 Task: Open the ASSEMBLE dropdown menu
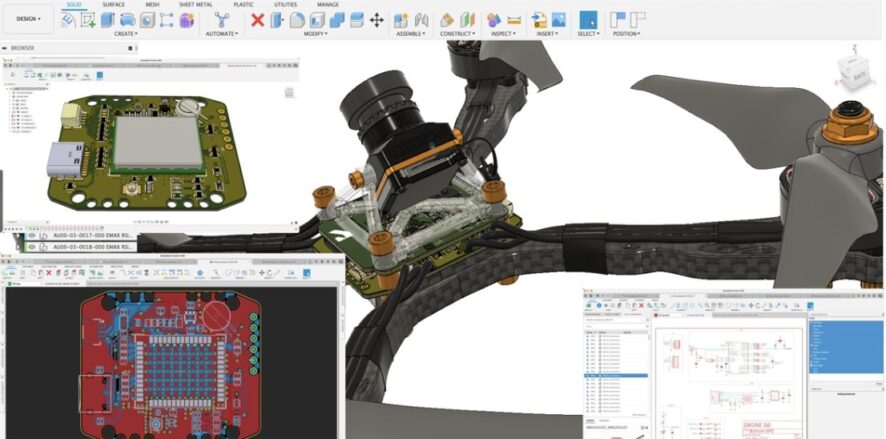coord(410,33)
